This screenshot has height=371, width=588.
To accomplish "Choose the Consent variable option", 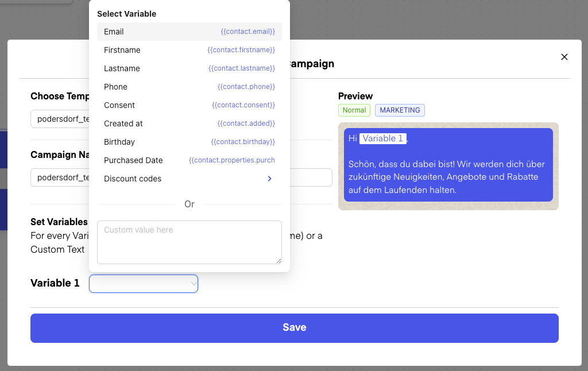I will click(119, 105).
